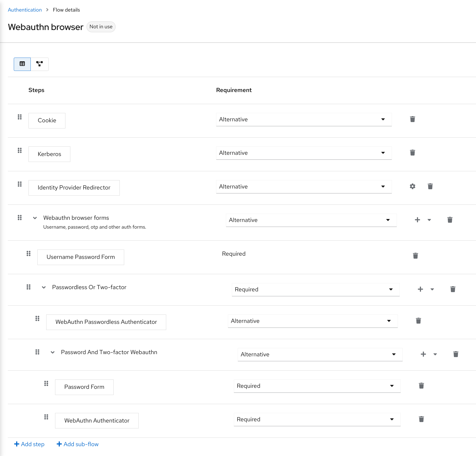Click delete icon for Identity Provider Redirector
The width and height of the screenshot is (476, 456).
point(430,186)
